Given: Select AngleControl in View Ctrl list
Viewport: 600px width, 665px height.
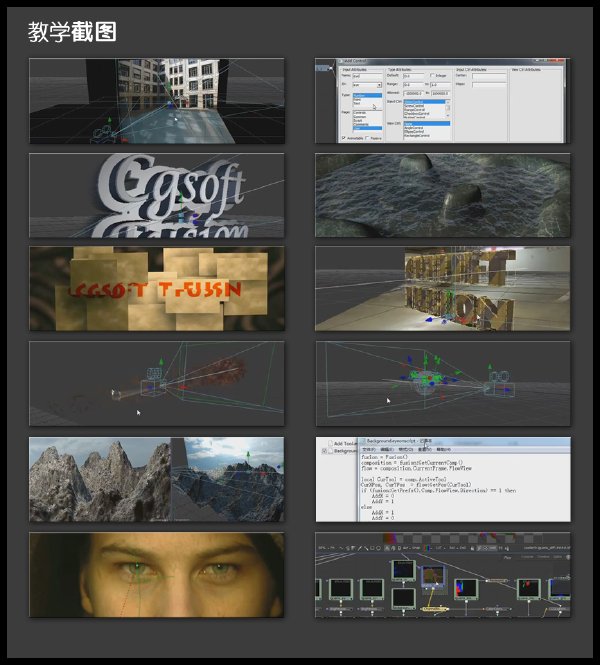Looking at the screenshot, I should pos(413,128).
